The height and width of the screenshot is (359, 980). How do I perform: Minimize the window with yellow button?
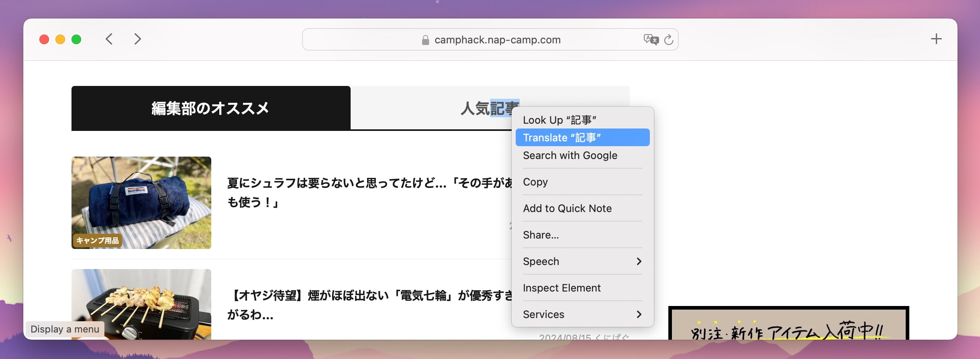pyautogui.click(x=60, y=39)
